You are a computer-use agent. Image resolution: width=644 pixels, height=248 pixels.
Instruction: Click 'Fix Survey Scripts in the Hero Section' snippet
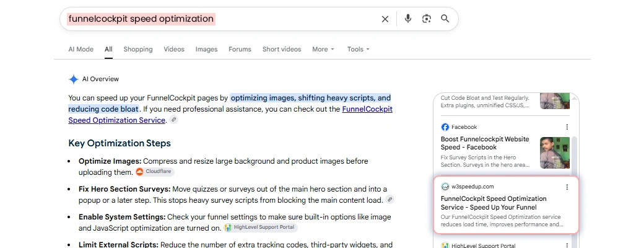pyautogui.click(x=485, y=161)
